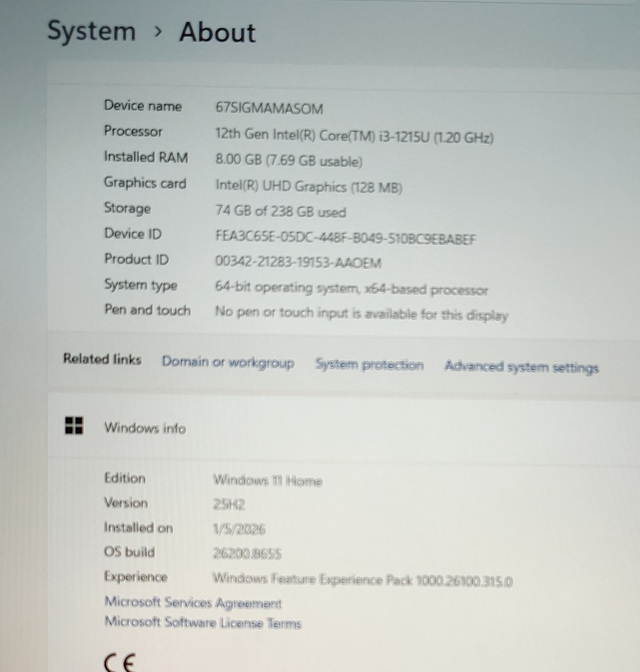640x672 pixels.
Task: Select the No pen or touch input text
Action: (x=362, y=314)
